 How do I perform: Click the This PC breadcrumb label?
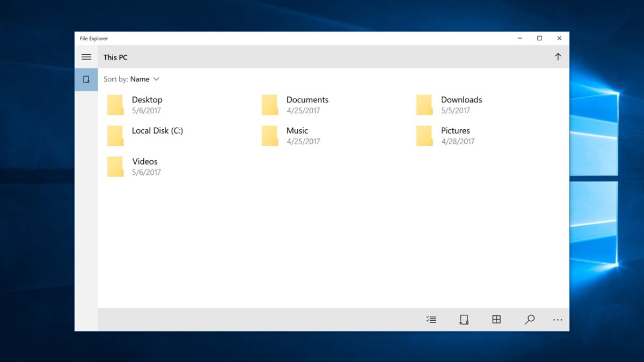[x=115, y=57]
